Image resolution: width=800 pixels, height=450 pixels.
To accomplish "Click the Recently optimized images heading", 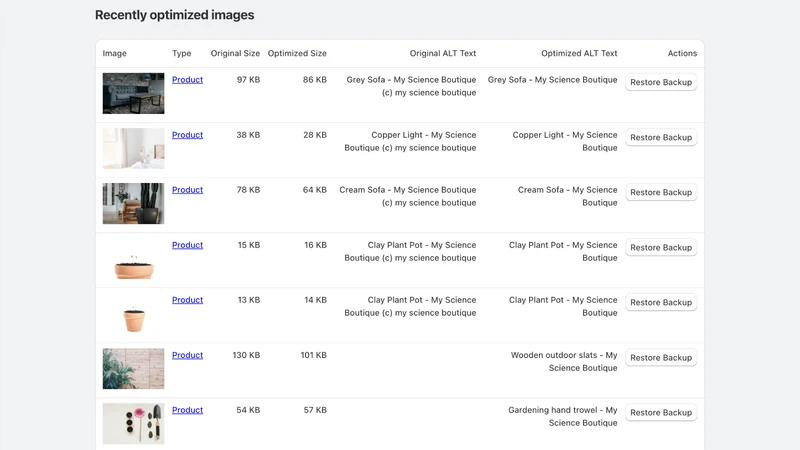I will click(174, 15).
